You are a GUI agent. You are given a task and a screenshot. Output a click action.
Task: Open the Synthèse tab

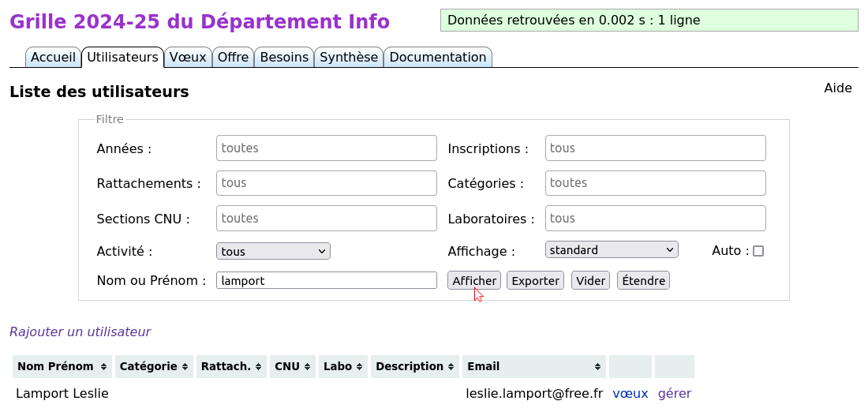pyautogui.click(x=349, y=57)
